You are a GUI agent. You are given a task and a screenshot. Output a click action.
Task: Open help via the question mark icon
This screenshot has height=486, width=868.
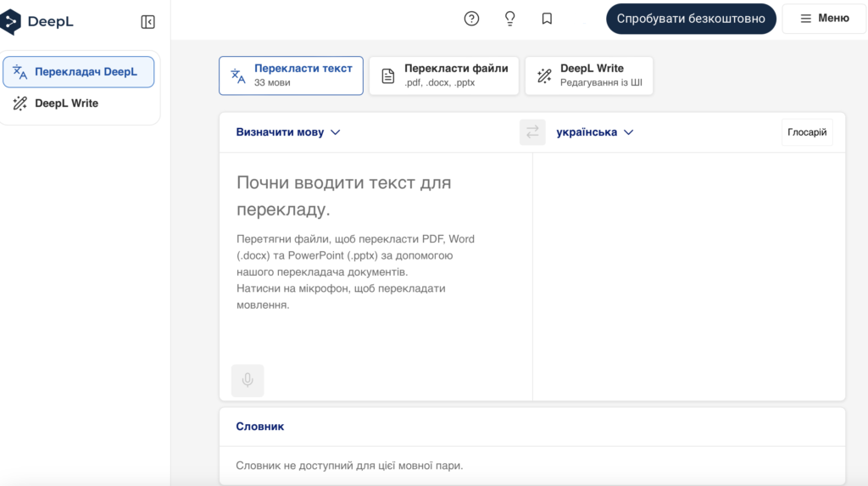[x=471, y=19]
